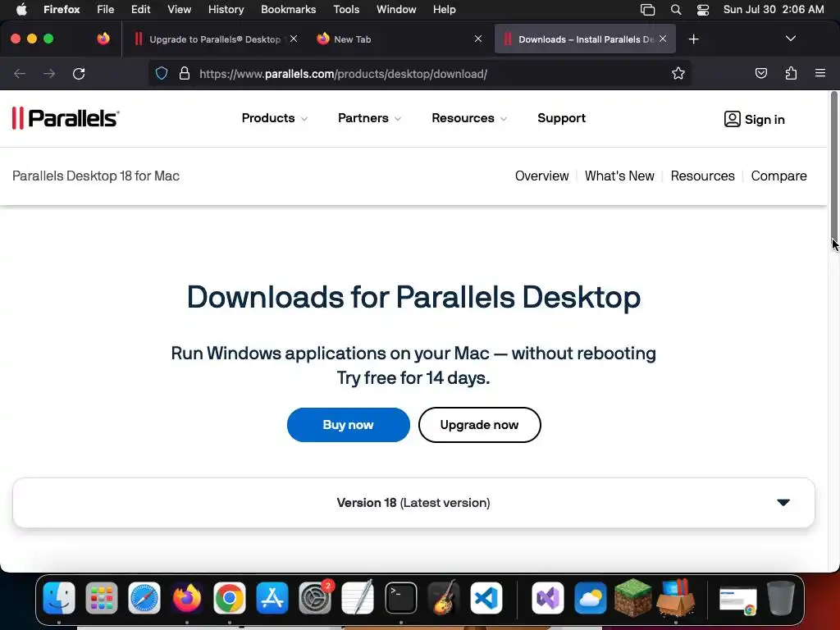Launch Minecraft from the Dock

coord(632,598)
